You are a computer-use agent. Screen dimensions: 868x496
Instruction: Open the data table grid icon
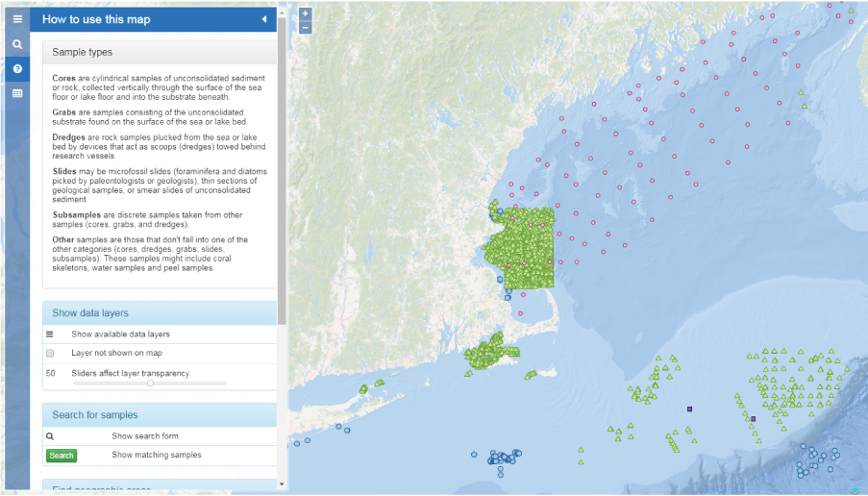point(16,94)
